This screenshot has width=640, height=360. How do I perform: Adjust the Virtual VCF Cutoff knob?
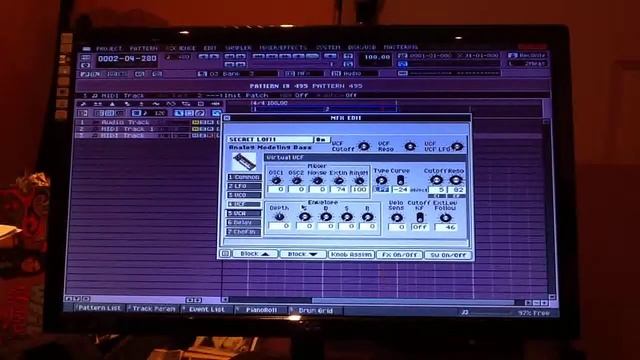click(436, 180)
